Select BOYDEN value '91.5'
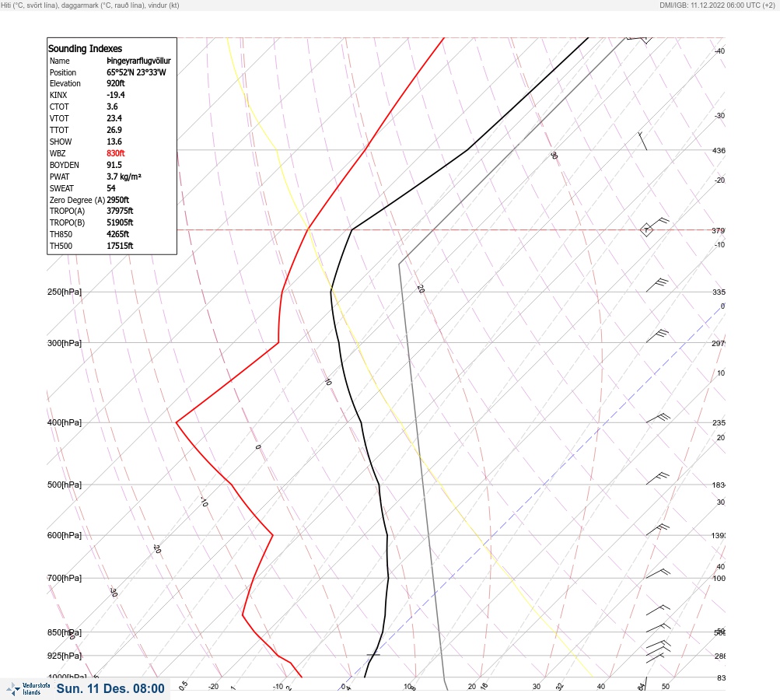The width and height of the screenshot is (780, 700). coord(114,165)
